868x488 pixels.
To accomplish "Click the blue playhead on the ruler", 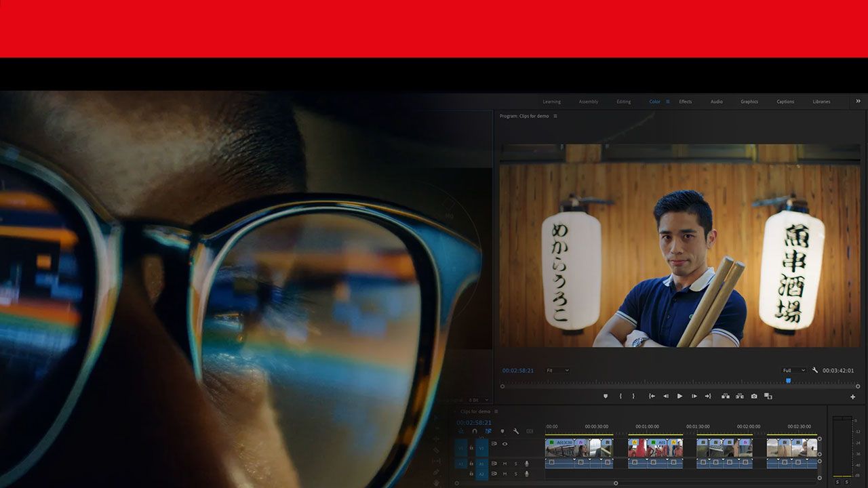I will pos(787,381).
